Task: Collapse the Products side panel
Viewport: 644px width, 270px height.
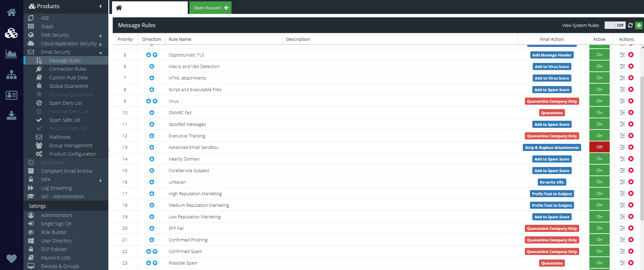Action: [100, 6]
